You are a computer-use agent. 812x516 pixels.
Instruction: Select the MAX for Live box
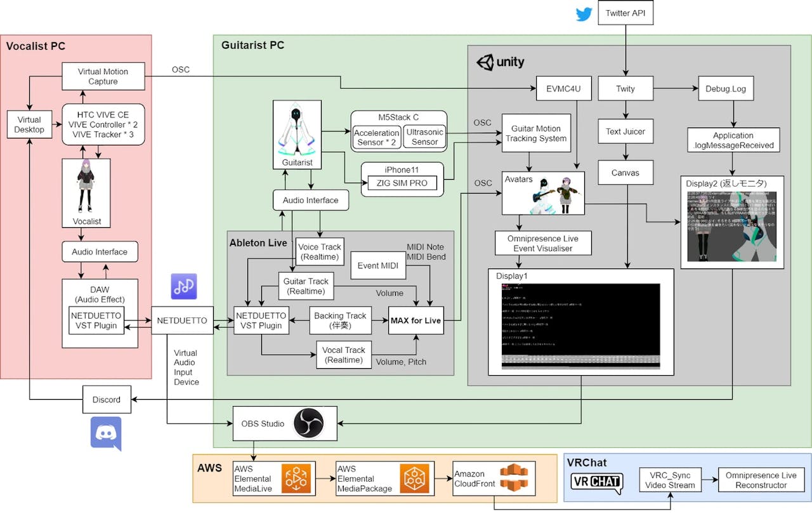click(416, 321)
